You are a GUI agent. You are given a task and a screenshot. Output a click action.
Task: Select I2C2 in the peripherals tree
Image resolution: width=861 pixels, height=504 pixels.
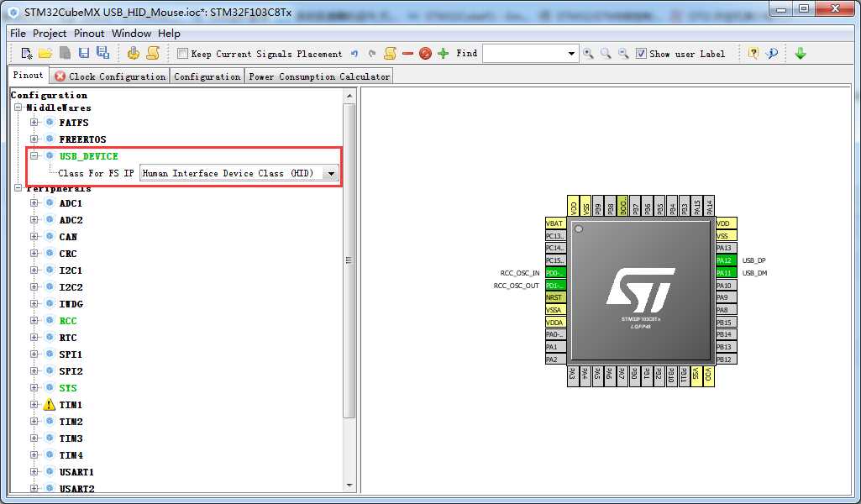[71, 287]
